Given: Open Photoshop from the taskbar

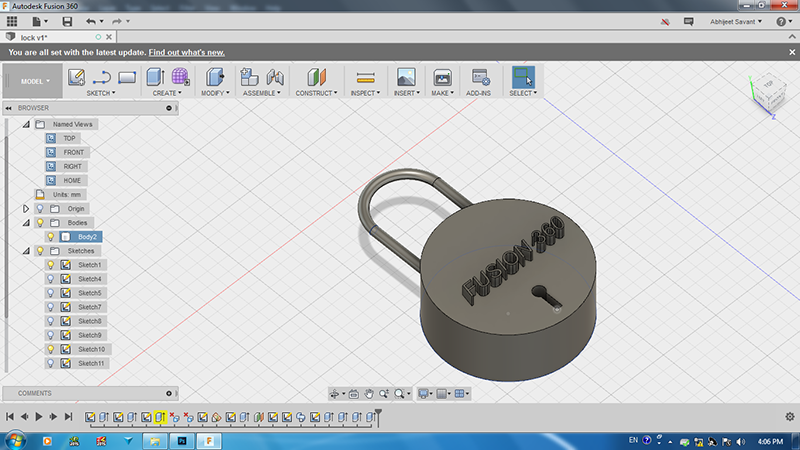Looking at the screenshot, I should coord(182,441).
